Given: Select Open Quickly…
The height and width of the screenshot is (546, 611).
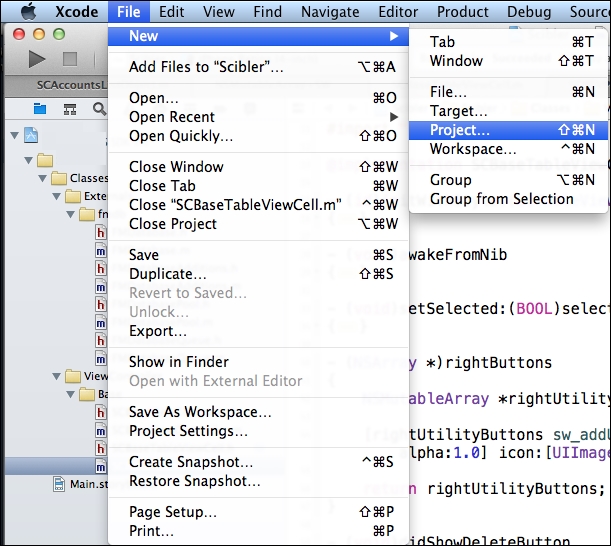Looking at the screenshot, I should point(258,136).
